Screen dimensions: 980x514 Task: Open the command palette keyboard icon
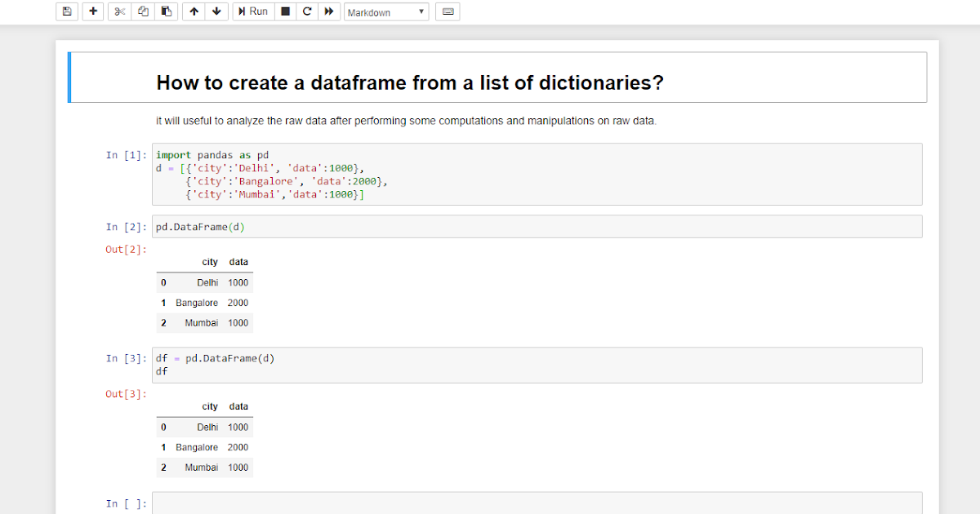pyautogui.click(x=448, y=11)
